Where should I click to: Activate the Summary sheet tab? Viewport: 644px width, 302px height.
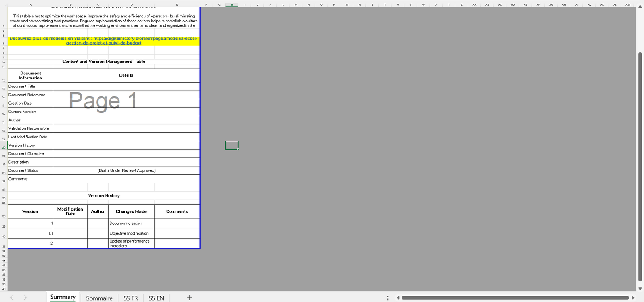tap(62, 298)
